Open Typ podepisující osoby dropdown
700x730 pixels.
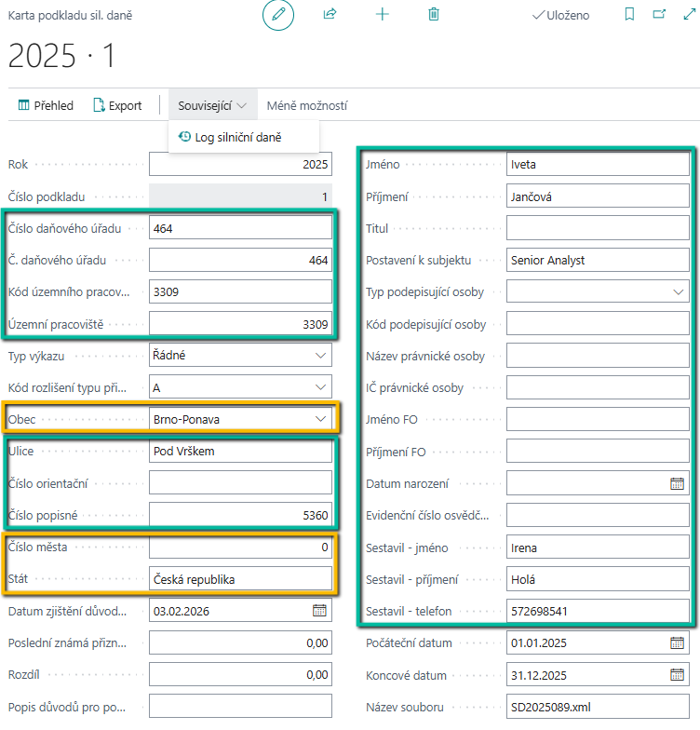(678, 292)
